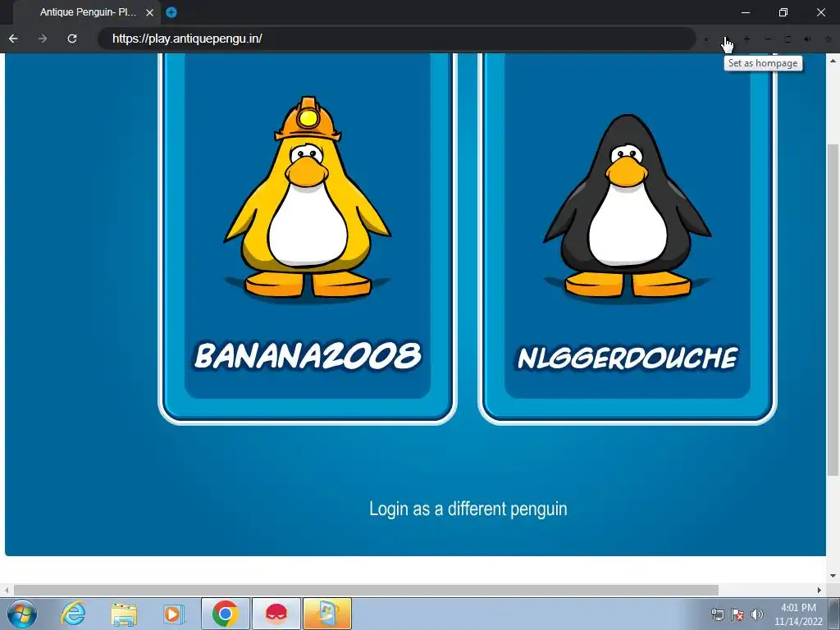The image size is (840, 630).
Task: Click the speaker mute icon in browser toolbar
Action: 808,39
